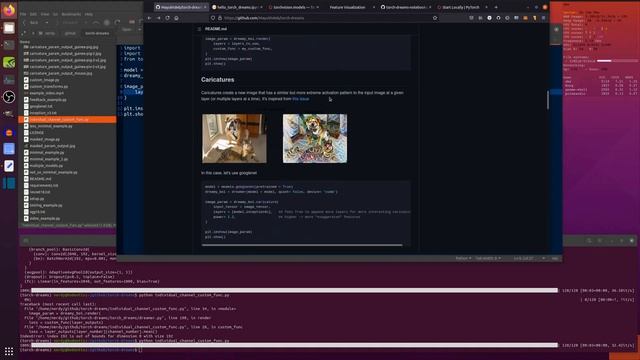Screen dimensions: 640x360
Task: Open a new Firefox tab
Action: [496, 7]
